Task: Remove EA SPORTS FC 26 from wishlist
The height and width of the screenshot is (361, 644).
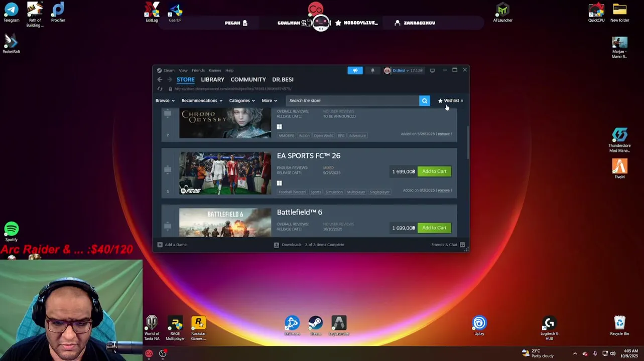Action: coord(444,191)
